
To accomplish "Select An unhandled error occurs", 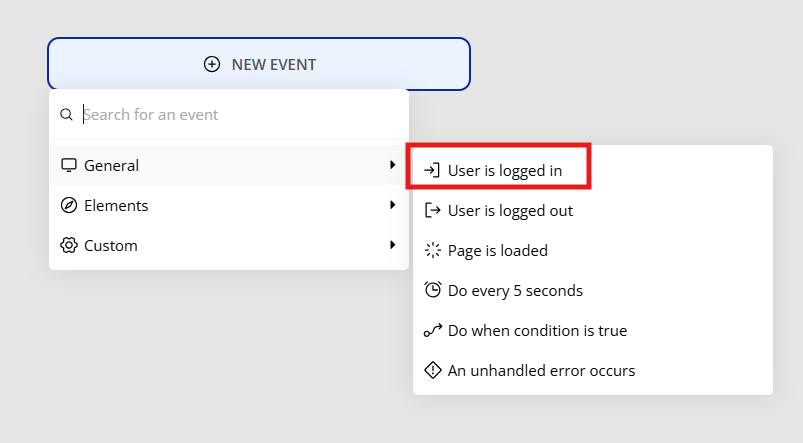I will point(593,370).
